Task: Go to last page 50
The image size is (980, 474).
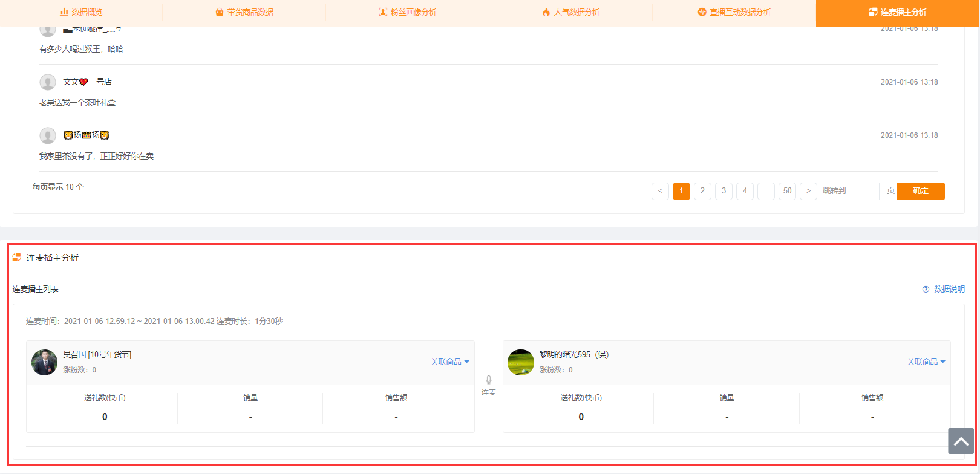Action: coord(787,191)
